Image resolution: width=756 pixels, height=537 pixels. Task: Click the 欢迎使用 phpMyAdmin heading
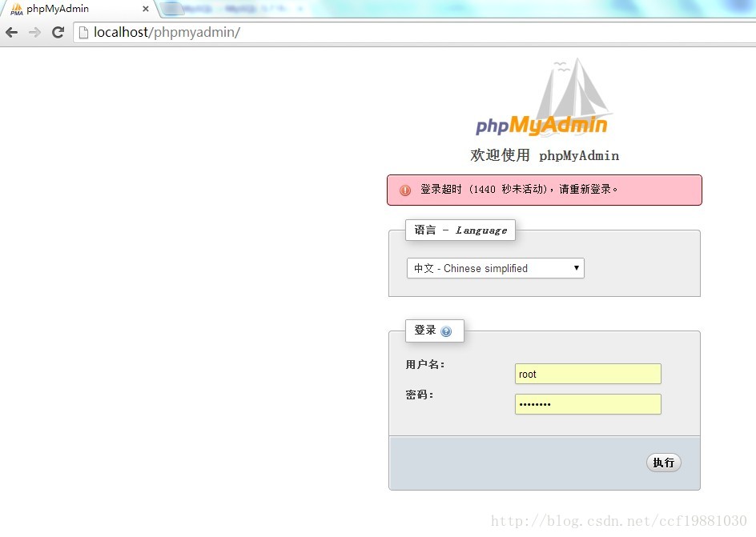545,155
